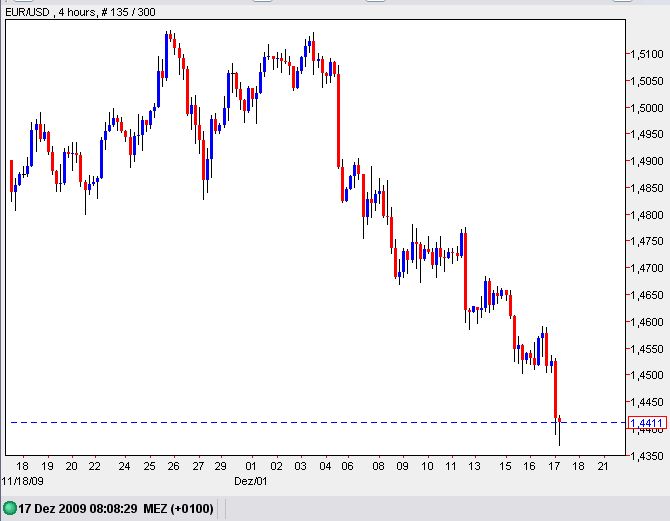Click the date axis label 10
Image resolution: width=670 pixels, height=521 pixels.
click(x=427, y=466)
